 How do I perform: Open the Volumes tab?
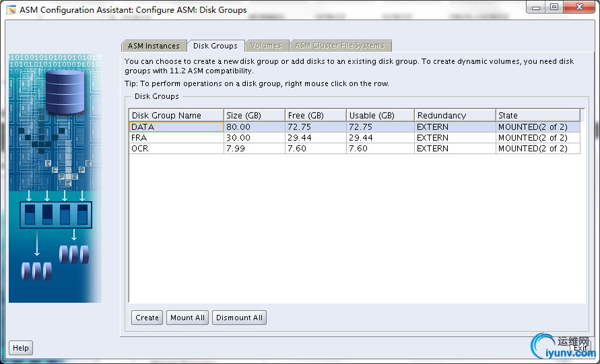(266, 46)
